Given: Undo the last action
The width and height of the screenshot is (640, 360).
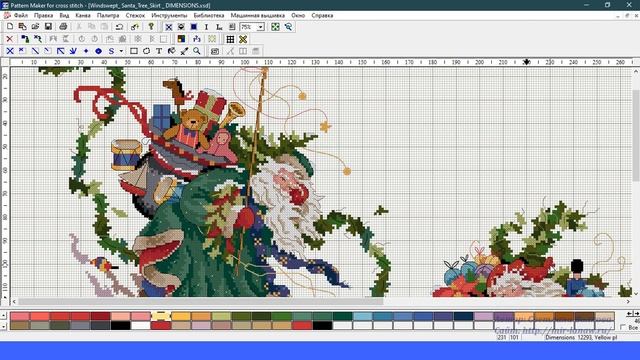Looking at the screenshot, I should coord(119,27).
